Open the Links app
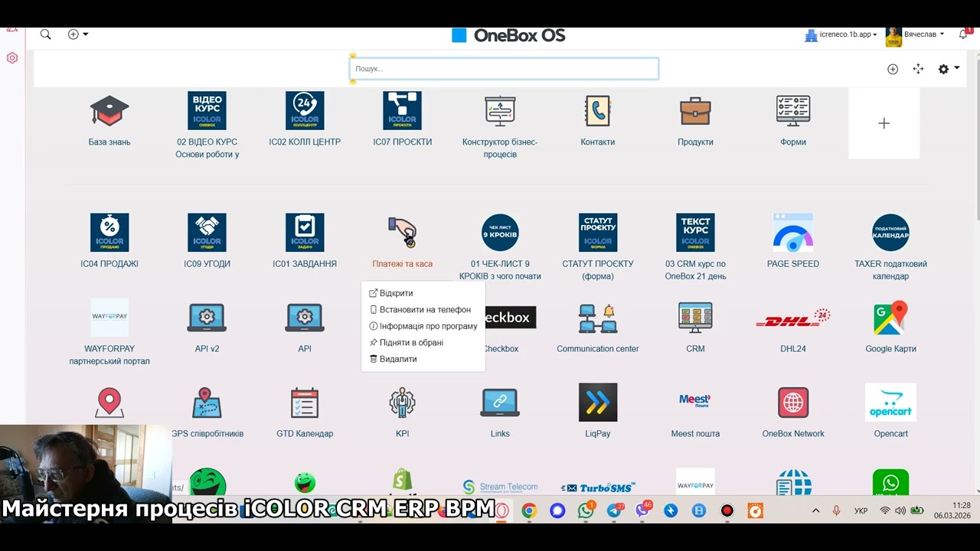980x551 pixels. click(x=500, y=403)
